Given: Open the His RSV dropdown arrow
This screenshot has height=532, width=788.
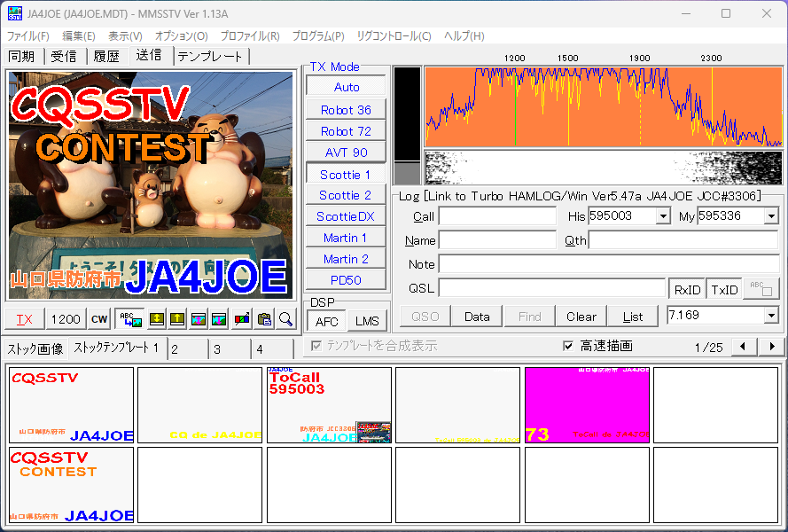Looking at the screenshot, I should coord(663,216).
